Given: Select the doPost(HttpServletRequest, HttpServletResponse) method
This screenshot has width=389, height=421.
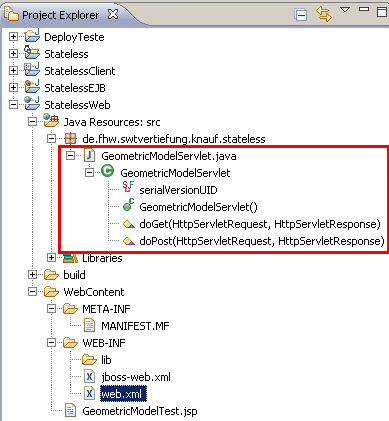Looking at the screenshot, I should tap(262, 241).
